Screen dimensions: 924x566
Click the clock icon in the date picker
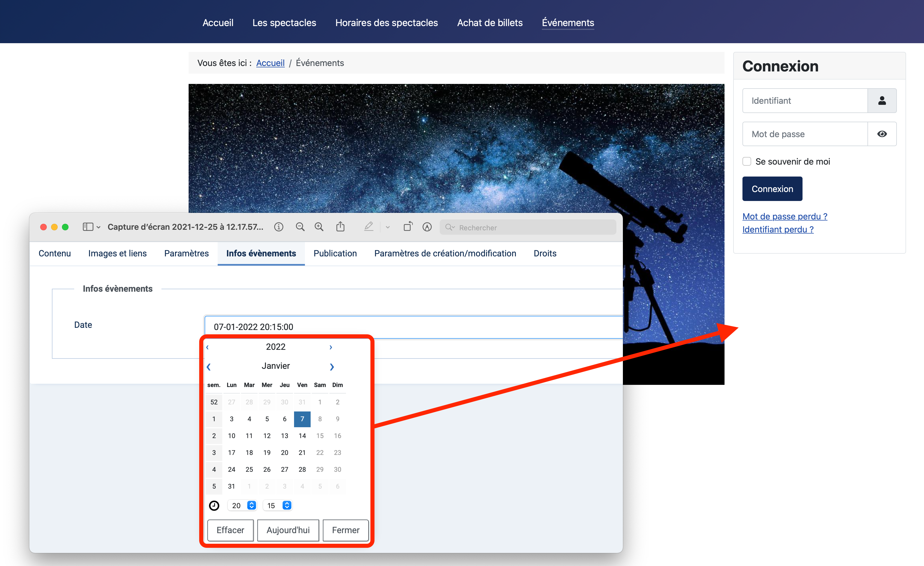[x=214, y=506]
